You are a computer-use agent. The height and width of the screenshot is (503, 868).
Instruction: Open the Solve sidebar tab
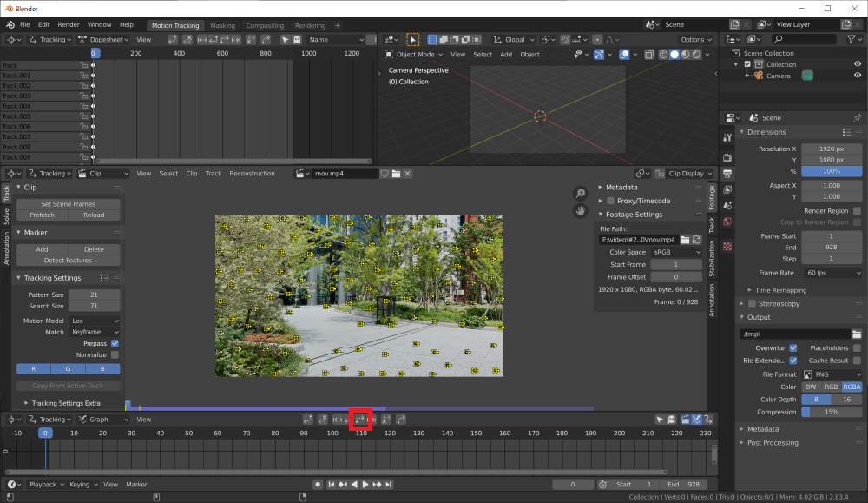tap(6, 216)
